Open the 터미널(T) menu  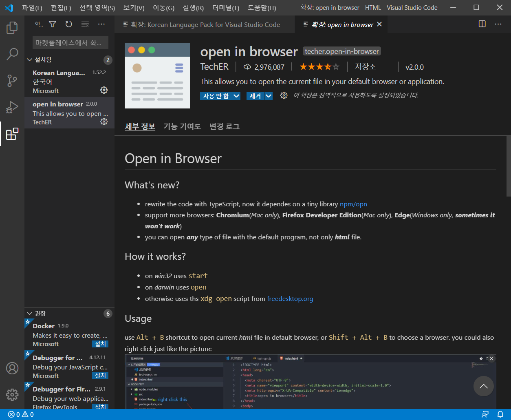[226, 8]
